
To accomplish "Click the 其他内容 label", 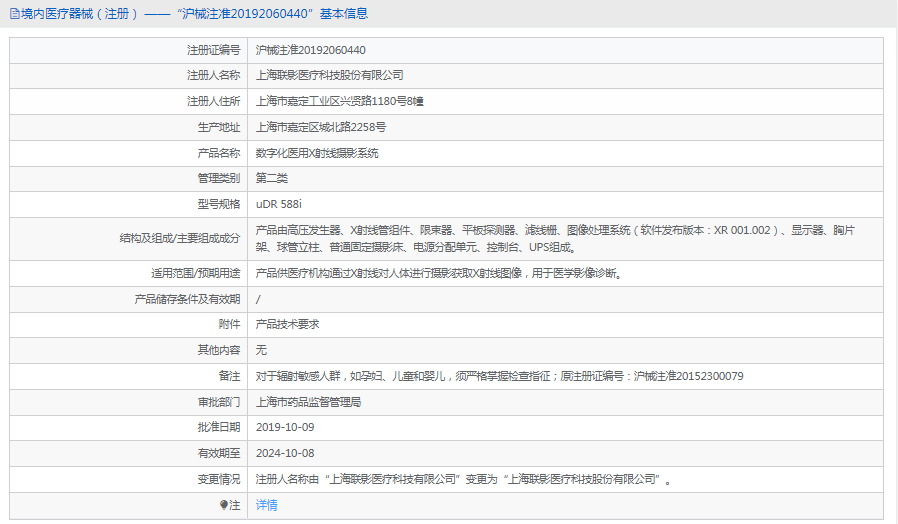I will (x=219, y=350).
